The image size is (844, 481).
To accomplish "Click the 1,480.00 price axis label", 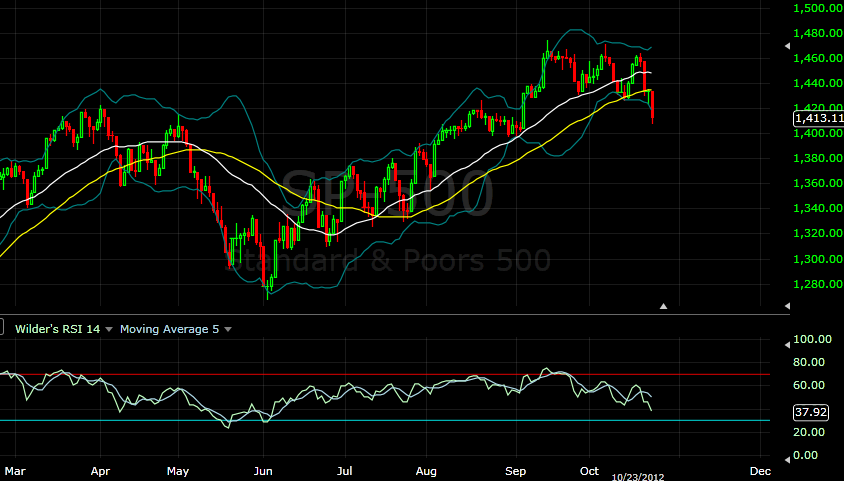I will click(818, 33).
